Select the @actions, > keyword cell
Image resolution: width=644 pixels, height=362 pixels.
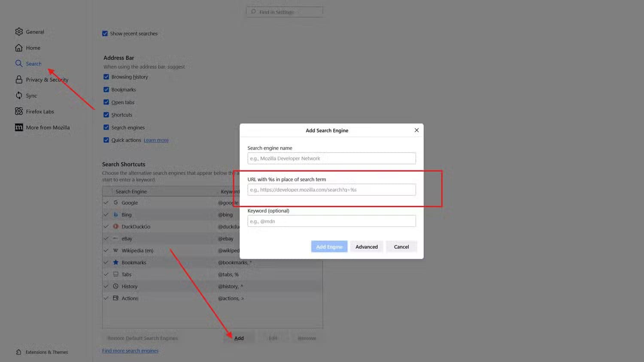231,299
